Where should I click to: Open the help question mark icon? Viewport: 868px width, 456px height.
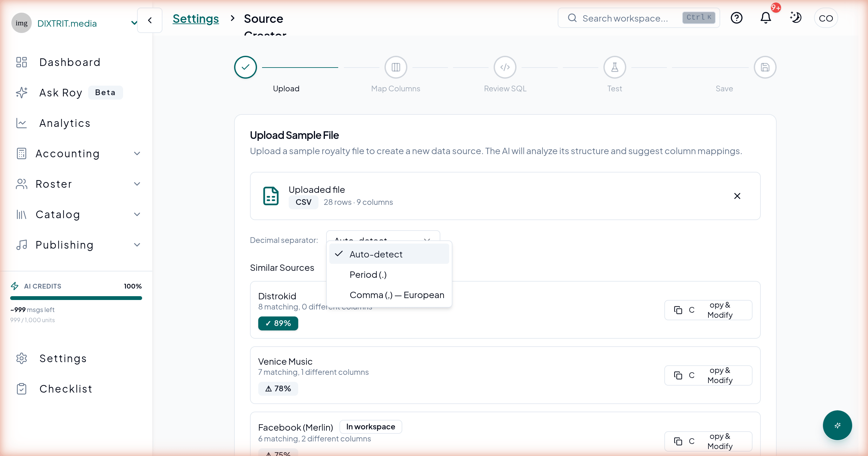coord(737,18)
